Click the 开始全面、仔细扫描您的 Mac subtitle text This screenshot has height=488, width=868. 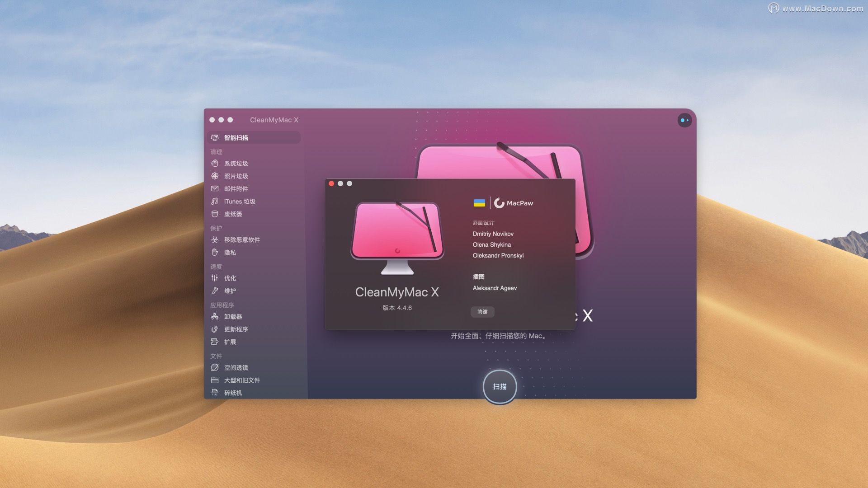[499, 336]
